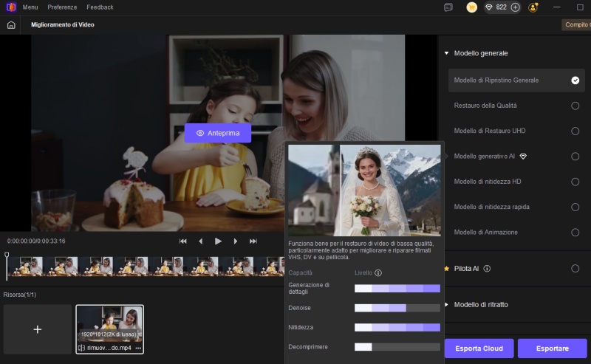Add a new resource with the plus tile
Image resolution: width=591 pixels, height=364 pixels.
point(38,329)
